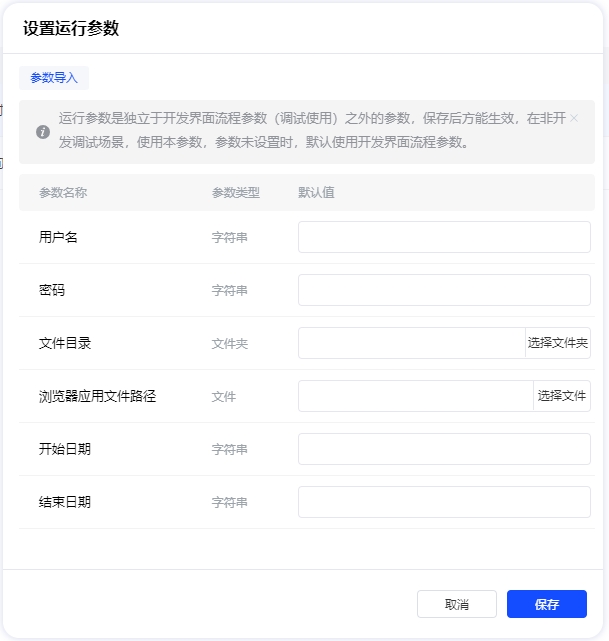Click the 文件目录 path input field
Screen dimensions: 609x641
(411, 343)
